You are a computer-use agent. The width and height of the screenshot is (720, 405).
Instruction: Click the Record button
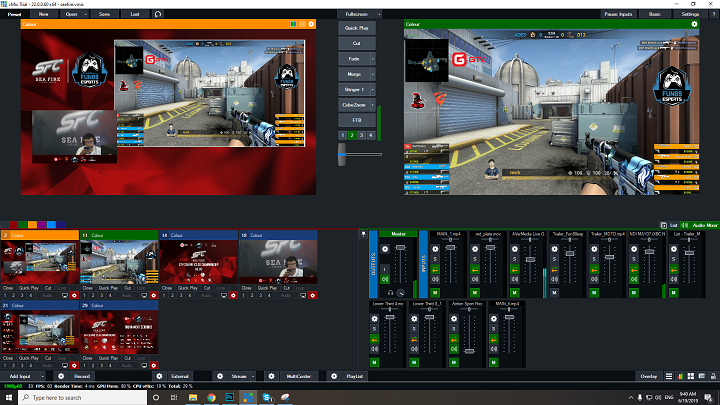(x=82, y=376)
